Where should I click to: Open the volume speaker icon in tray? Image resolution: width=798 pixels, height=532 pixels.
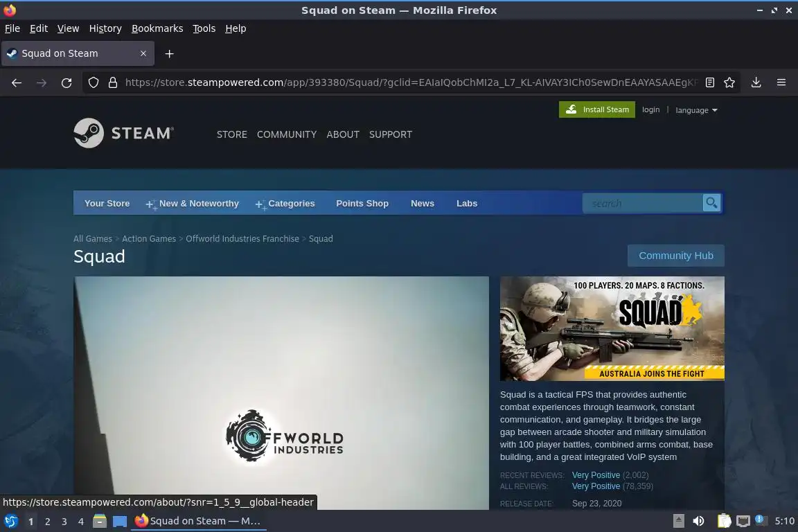tap(699, 521)
